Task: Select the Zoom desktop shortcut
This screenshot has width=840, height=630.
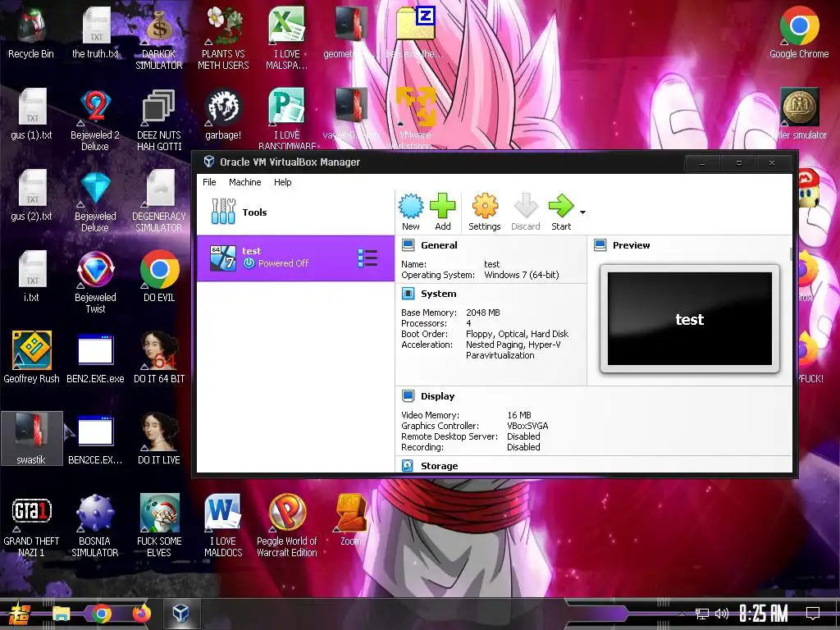Action: pyautogui.click(x=351, y=519)
